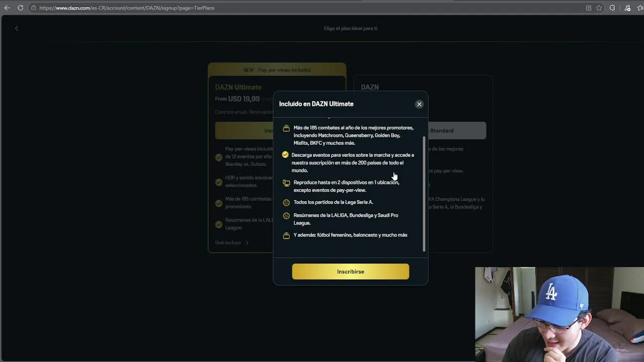The width and height of the screenshot is (644, 362).
Task: Click the site info icon in address bar
Action: 33,8
